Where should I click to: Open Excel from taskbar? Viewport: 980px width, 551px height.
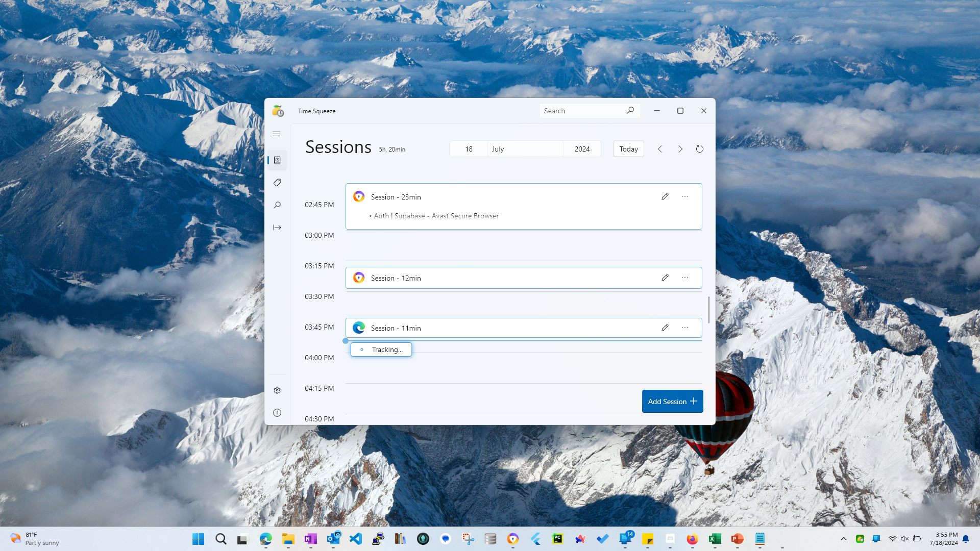(715, 539)
